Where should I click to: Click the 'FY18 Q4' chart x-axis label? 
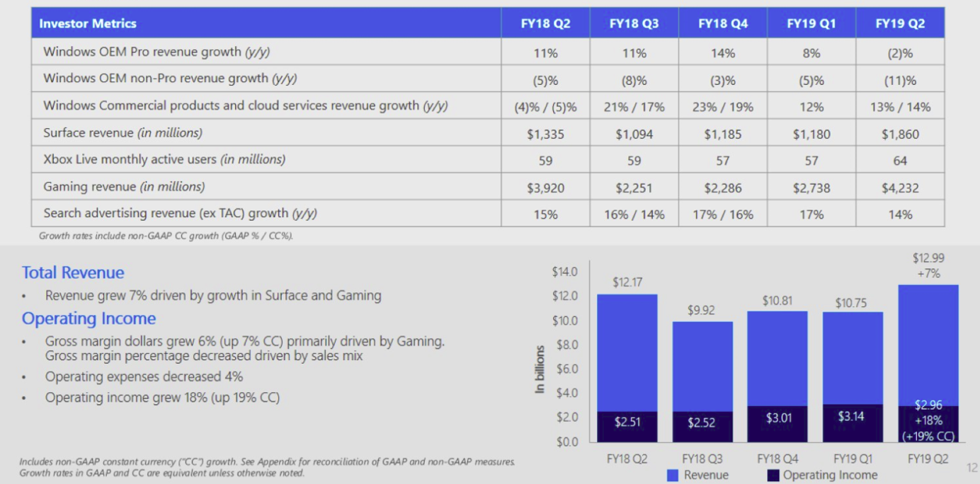coord(777,459)
